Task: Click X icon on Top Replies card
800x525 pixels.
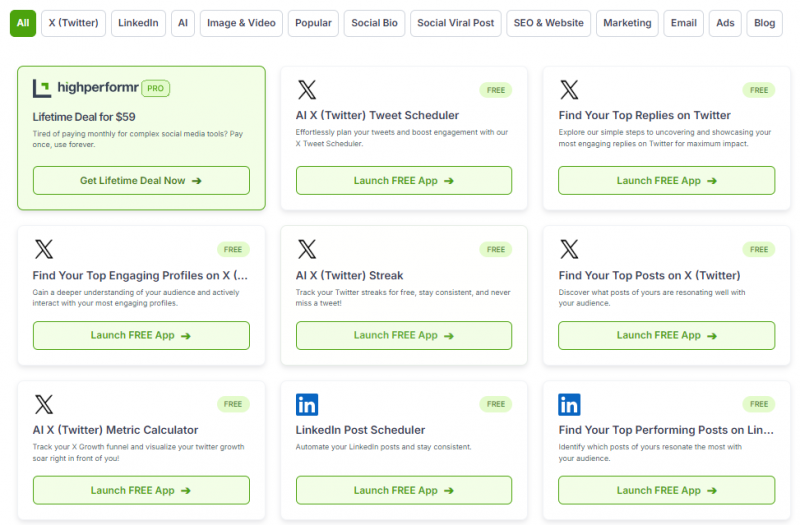Action: click(x=569, y=90)
